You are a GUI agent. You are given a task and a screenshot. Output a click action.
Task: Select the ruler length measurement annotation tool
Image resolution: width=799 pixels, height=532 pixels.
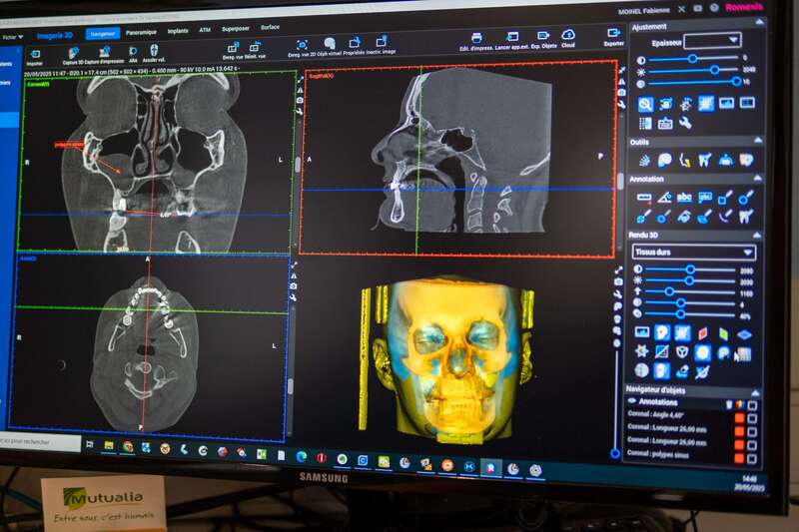[644, 198]
